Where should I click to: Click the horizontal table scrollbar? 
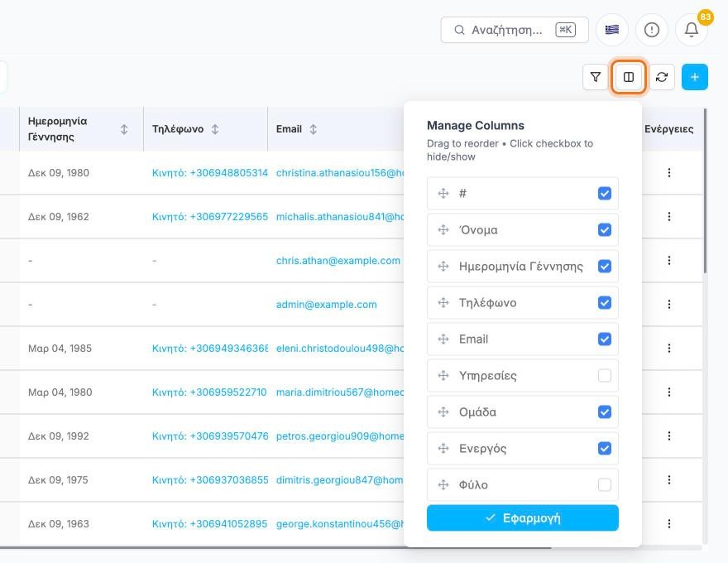(x=275, y=547)
